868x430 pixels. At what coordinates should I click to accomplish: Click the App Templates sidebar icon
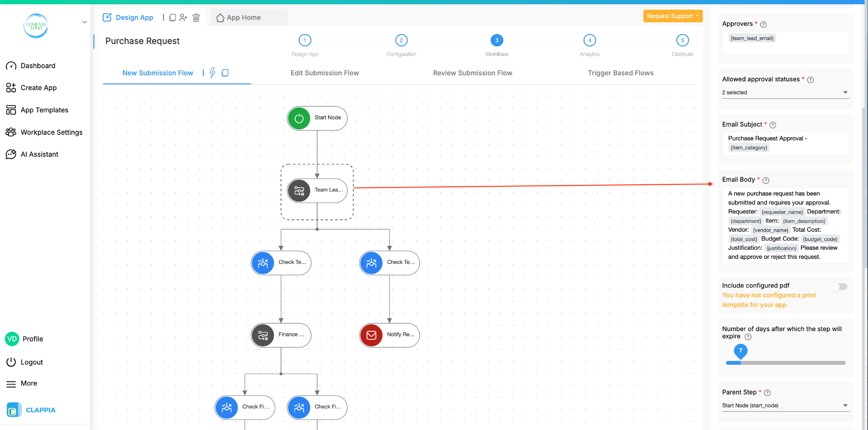click(11, 110)
